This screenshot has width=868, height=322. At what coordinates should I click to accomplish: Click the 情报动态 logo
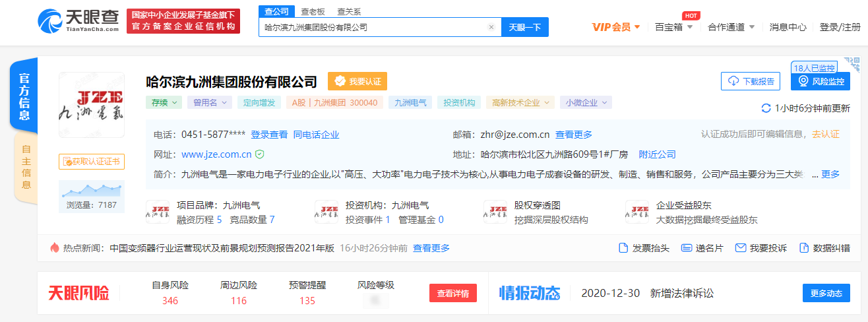(529, 293)
